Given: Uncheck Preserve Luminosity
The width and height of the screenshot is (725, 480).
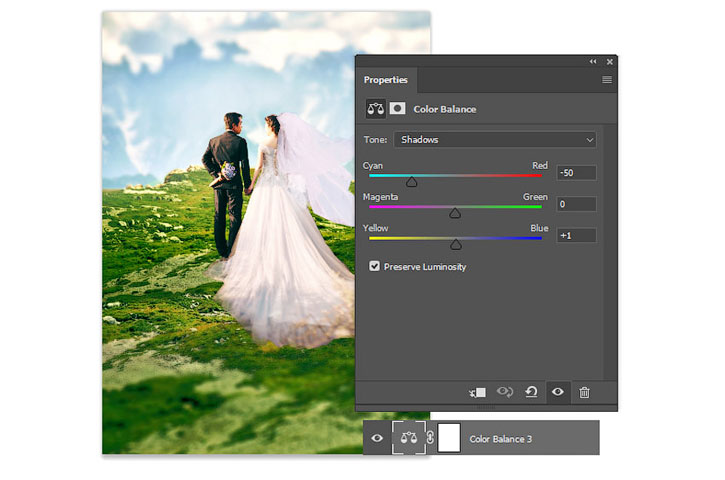Looking at the screenshot, I should (x=375, y=266).
